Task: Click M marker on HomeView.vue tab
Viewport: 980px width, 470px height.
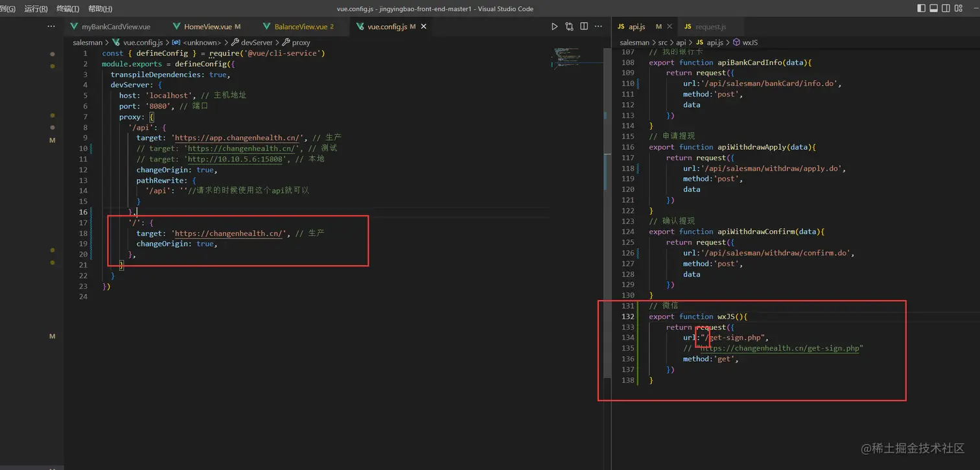Action: point(238,27)
